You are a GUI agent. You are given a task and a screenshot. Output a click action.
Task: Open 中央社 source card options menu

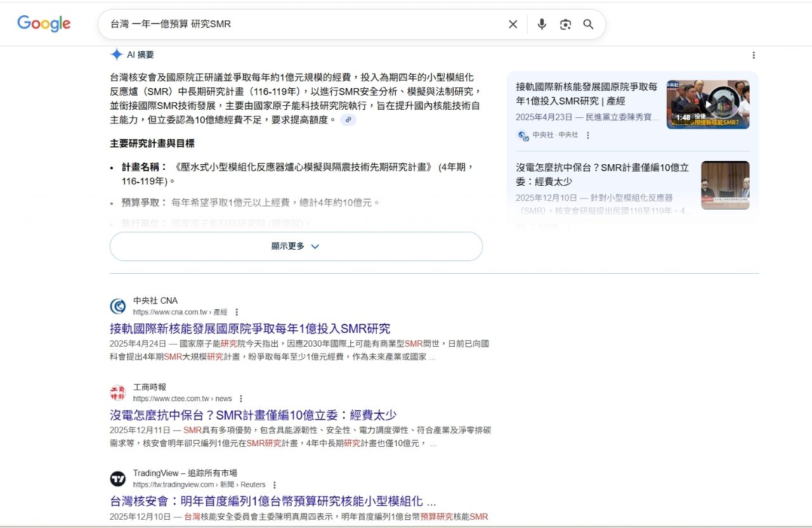click(587, 135)
